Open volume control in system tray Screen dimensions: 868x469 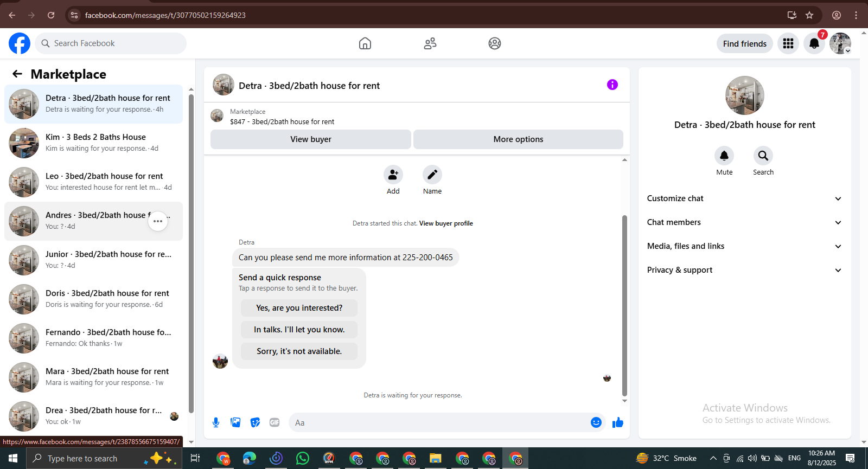pyautogui.click(x=752, y=458)
